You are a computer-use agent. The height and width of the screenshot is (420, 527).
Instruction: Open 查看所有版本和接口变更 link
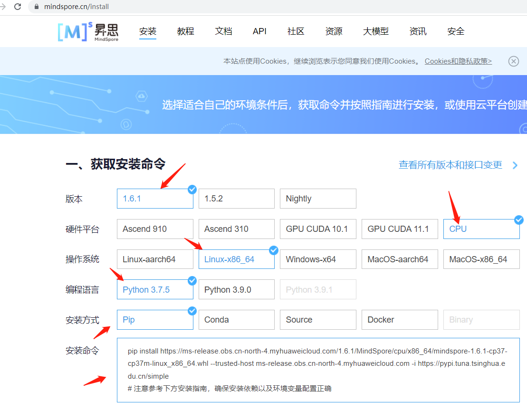(450, 165)
